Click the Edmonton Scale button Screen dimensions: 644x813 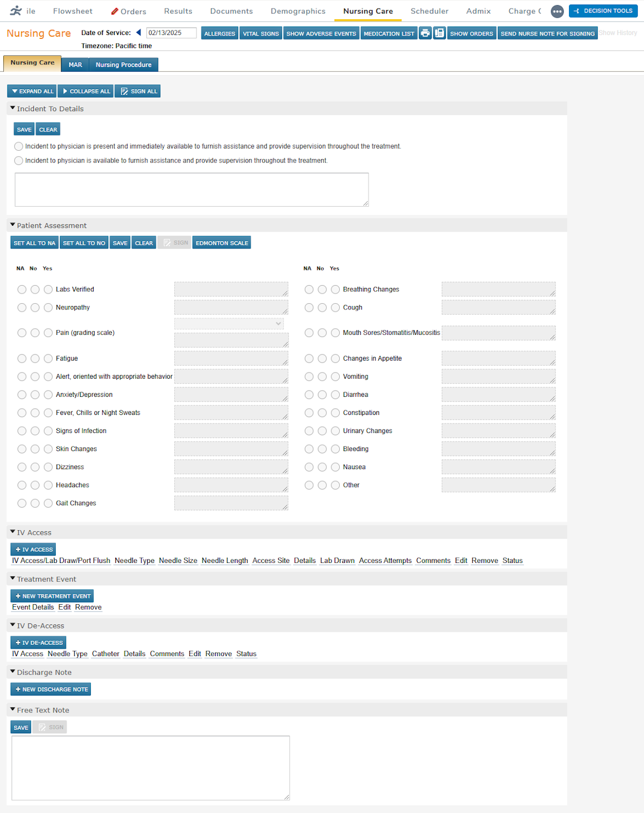point(221,242)
